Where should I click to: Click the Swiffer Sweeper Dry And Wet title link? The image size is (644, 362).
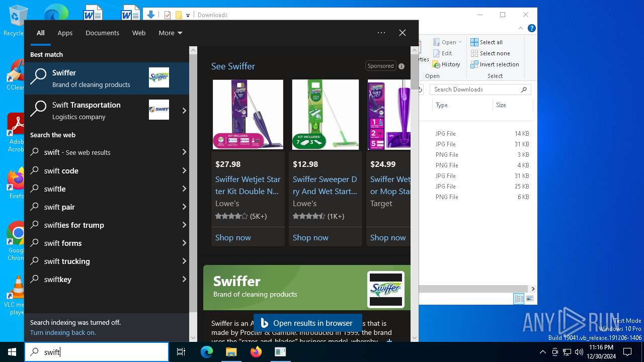[x=325, y=185]
